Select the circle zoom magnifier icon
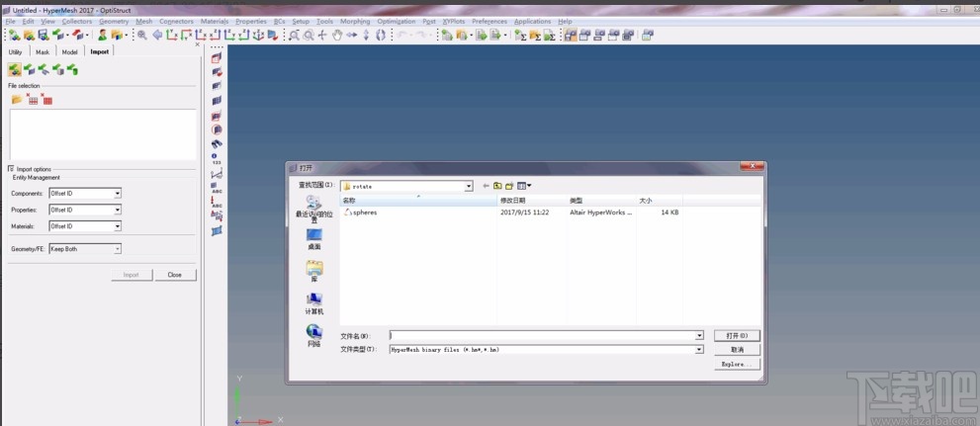 tap(309, 35)
